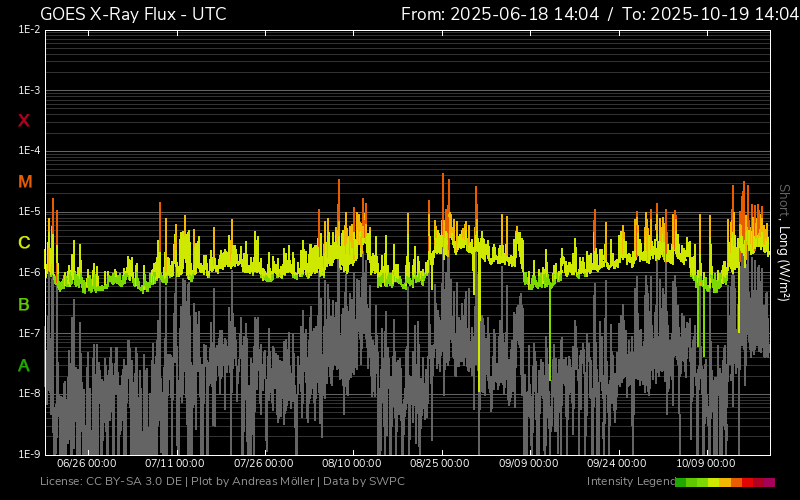
Task: Click the orange M flare class label
Action: [x=24, y=182]
